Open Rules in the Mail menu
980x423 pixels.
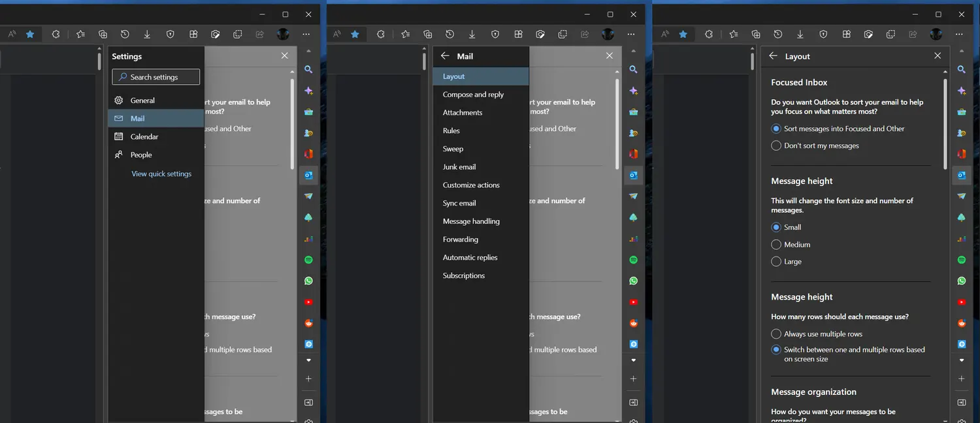tap(481, 131)
